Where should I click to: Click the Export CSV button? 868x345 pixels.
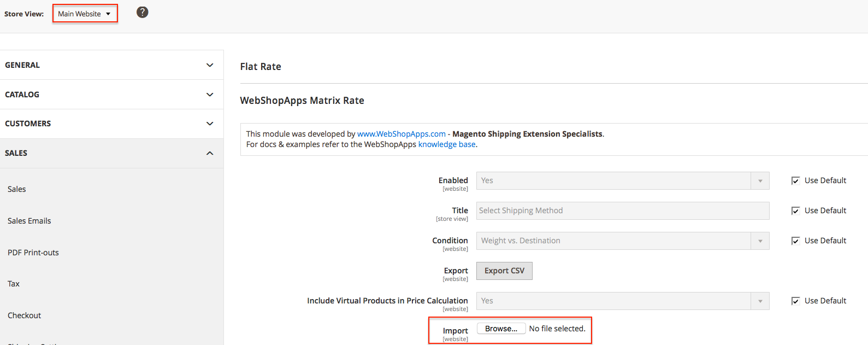click(x=504, y=271)
